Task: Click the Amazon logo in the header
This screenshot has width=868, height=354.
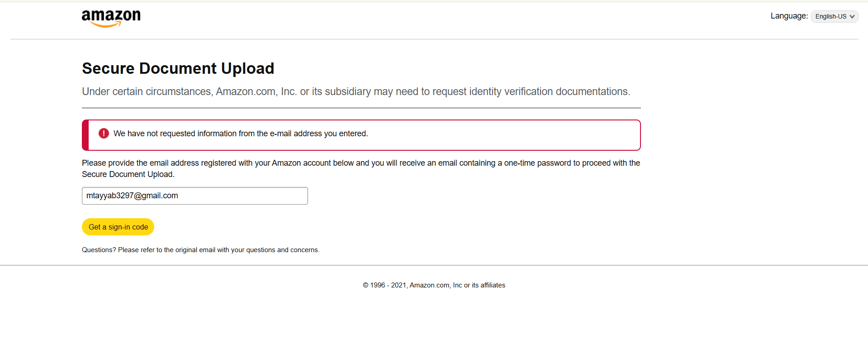Action: point(111,19)
